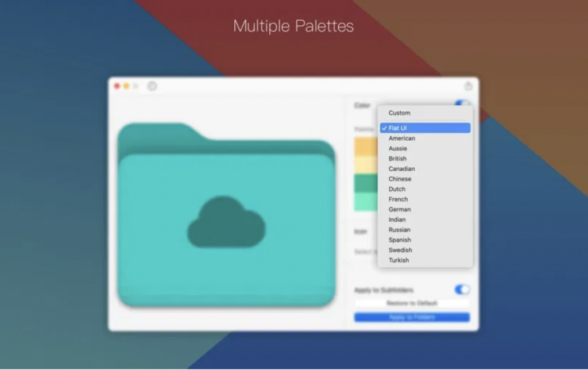Click the share icon in the title bar
Screen dimensions: 588x370
click(468, 86)
